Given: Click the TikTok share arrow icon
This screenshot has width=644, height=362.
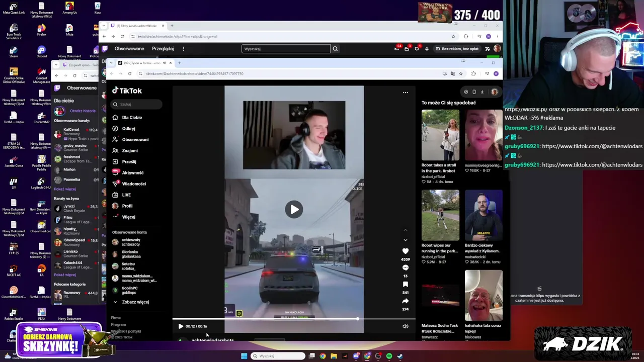Looking at the screenshot, I should pyautogui.click(x=406, y=301).
